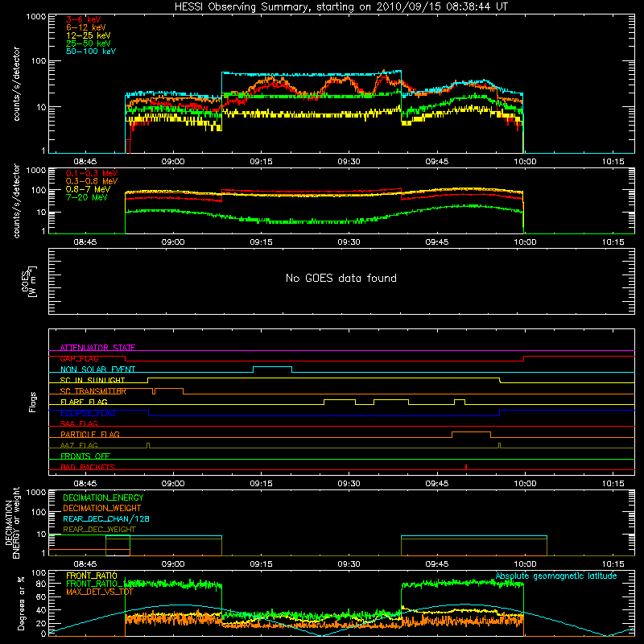Select the green 25-50 keV legend label
The width and height of the screenshot is (644, 644).
tap(89, 43)
